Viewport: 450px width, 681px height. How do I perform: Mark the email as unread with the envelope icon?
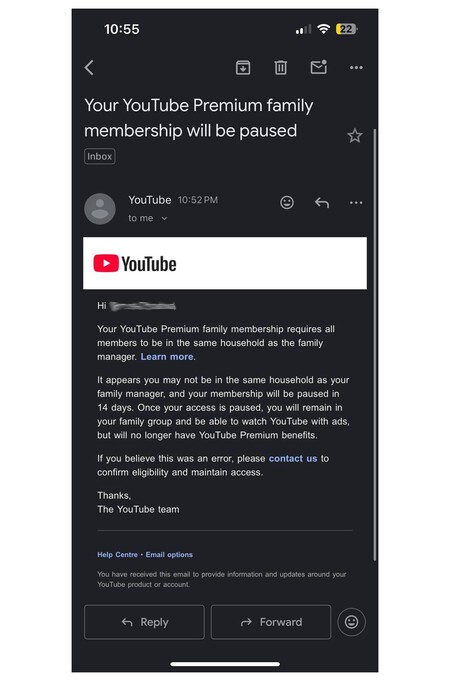[319, 67]
